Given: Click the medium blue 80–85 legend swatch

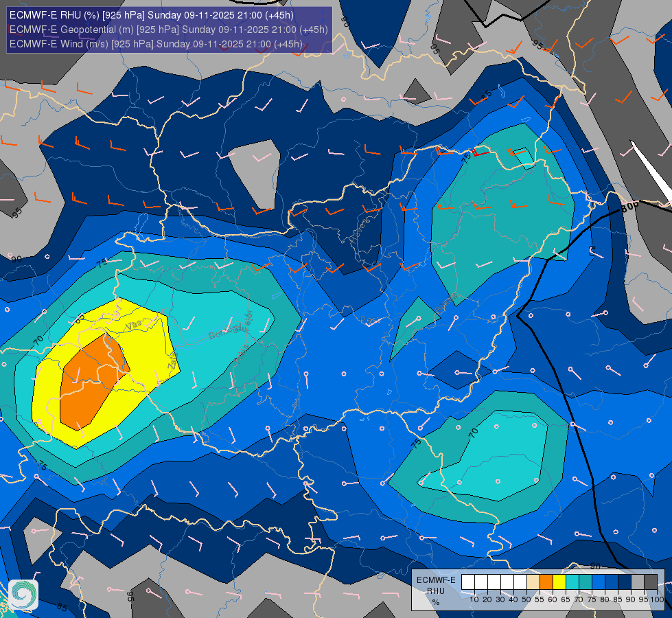Looking at the screenshot, I should pos(611,582).
